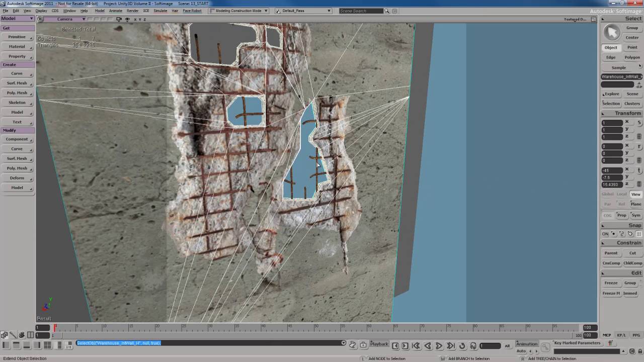
Task: Click the Freeze button
Action: tap(611, 283)
